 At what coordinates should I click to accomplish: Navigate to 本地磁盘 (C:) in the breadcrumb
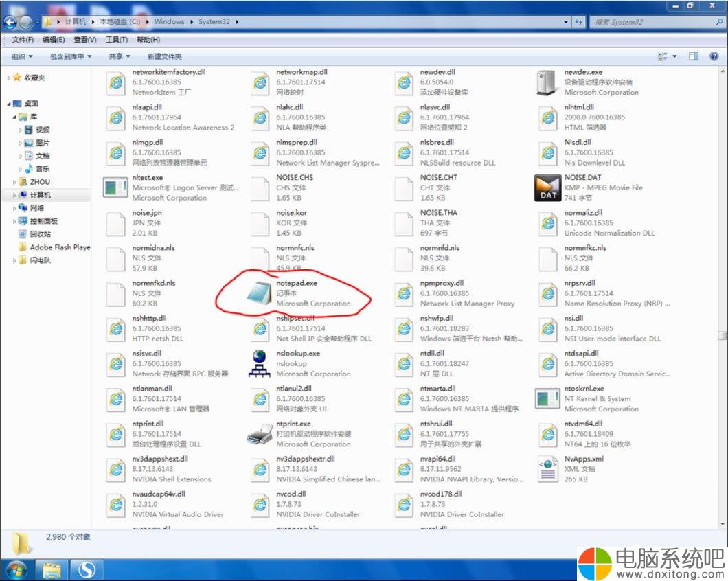click(120, 21)
